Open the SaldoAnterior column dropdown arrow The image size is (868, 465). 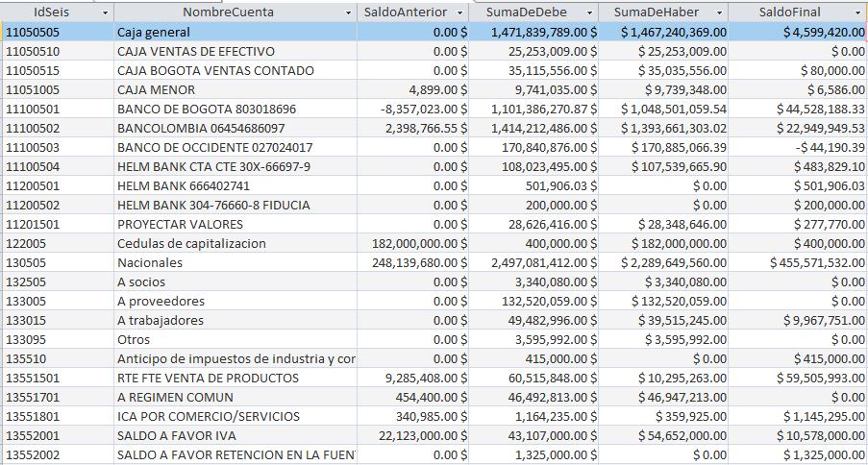tap(459, 12)
